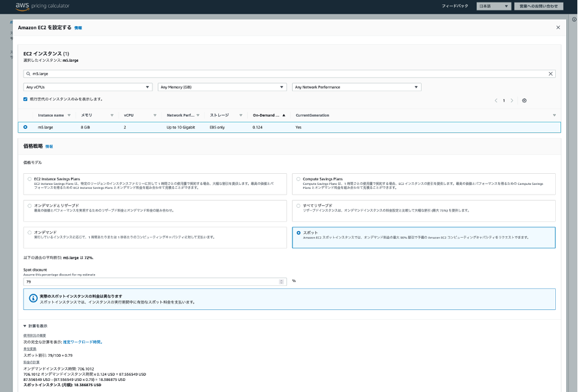Viewport: 578px width, 392px height.
Task: Select オンデマンドとリザーブド pricing model
Action: [29, 206]
